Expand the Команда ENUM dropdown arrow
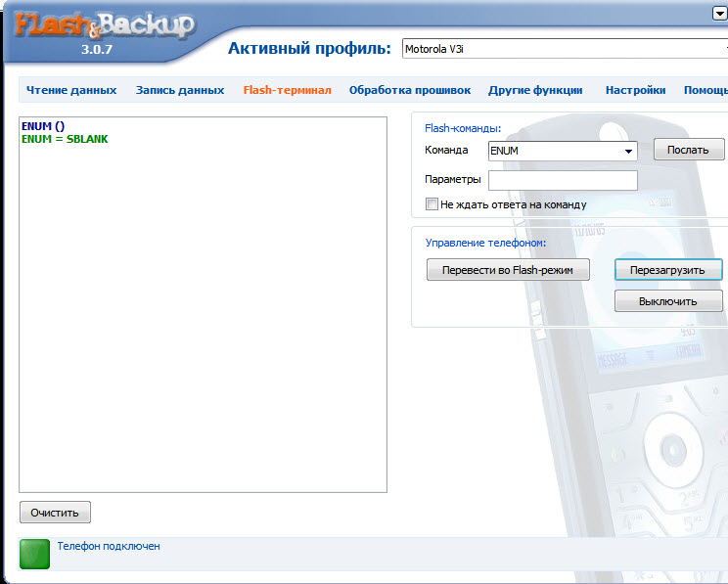This screenshot has height=584, width=728. [x=628, y=152]
